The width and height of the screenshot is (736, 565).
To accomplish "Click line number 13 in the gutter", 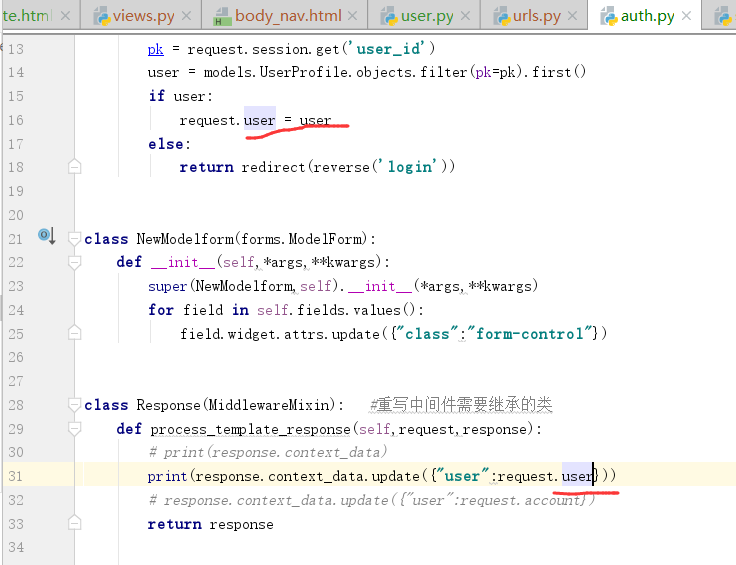I will click(15, 49).
